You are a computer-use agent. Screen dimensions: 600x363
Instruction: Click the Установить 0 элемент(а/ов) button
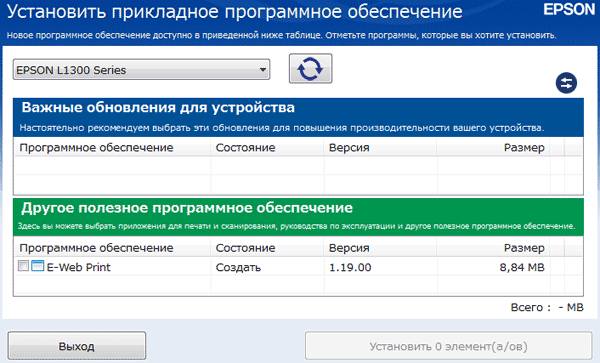click(448, 346)
